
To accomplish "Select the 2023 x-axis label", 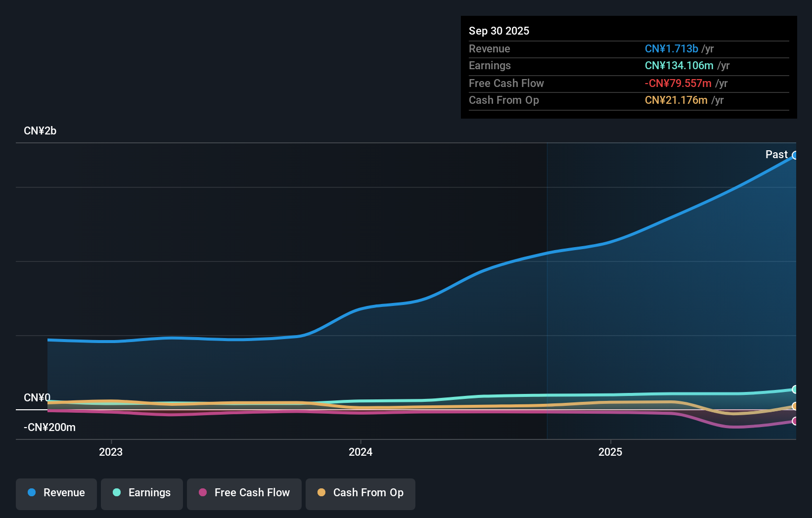I will click(111, 452).
